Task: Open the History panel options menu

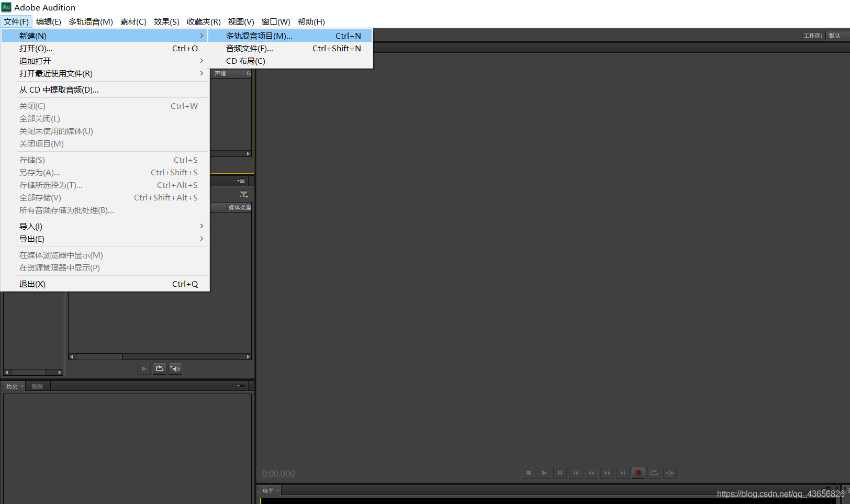Action: (241, 386)
